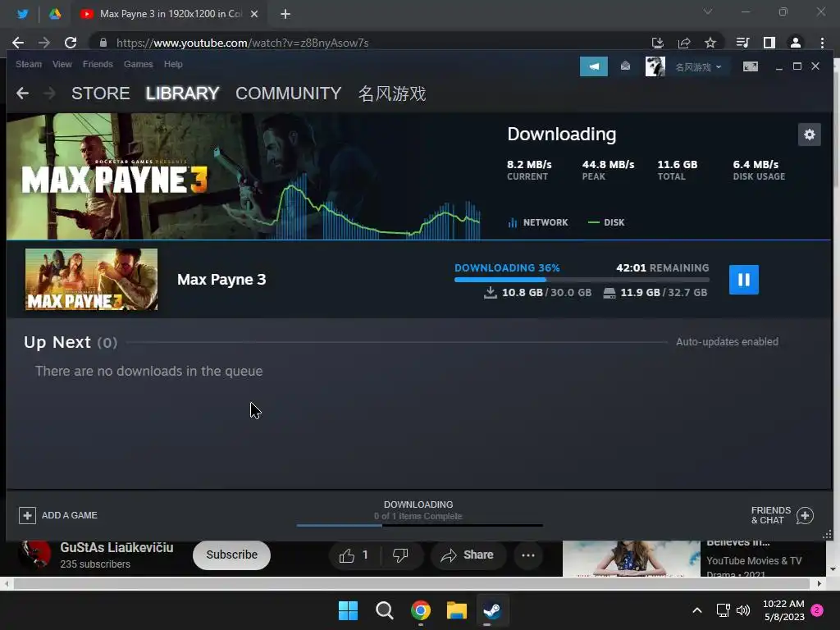840x630 pixels.
Task: Open the Steam menu
Action: pos(29,64)
